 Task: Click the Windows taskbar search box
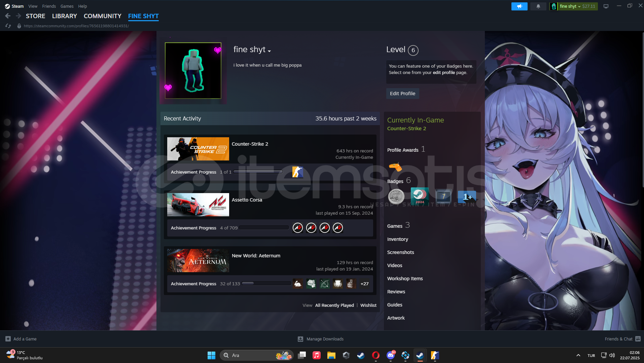[x=256, y=355]
